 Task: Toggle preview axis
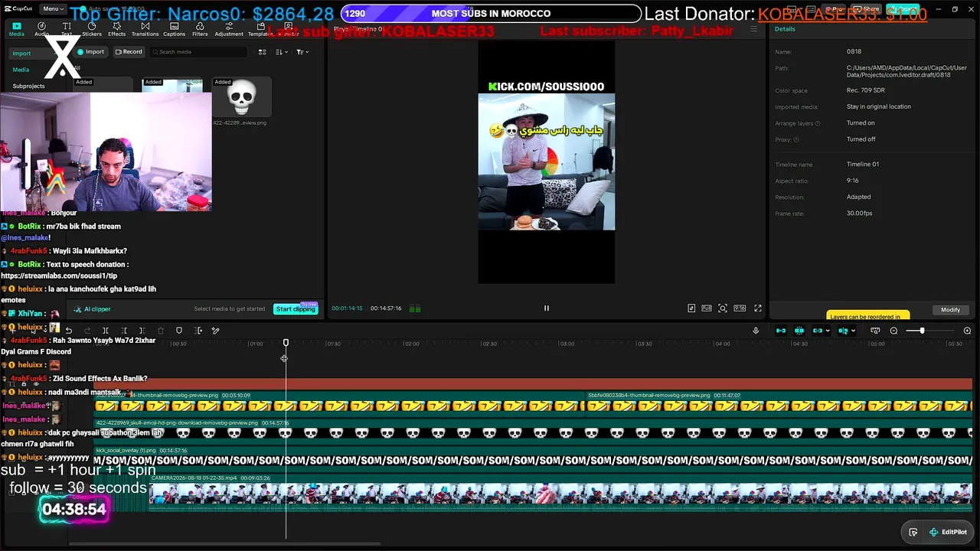coord(843,331)
